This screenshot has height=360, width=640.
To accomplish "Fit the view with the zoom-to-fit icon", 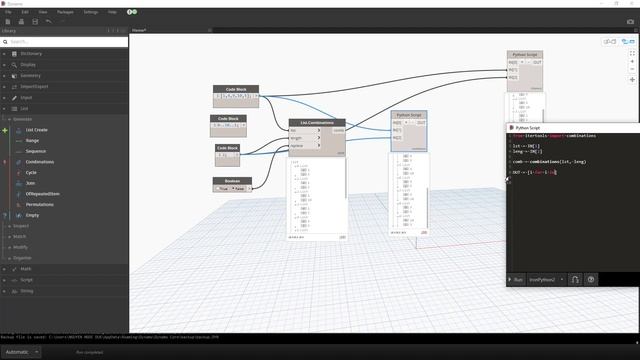I will tap(632, 53).
